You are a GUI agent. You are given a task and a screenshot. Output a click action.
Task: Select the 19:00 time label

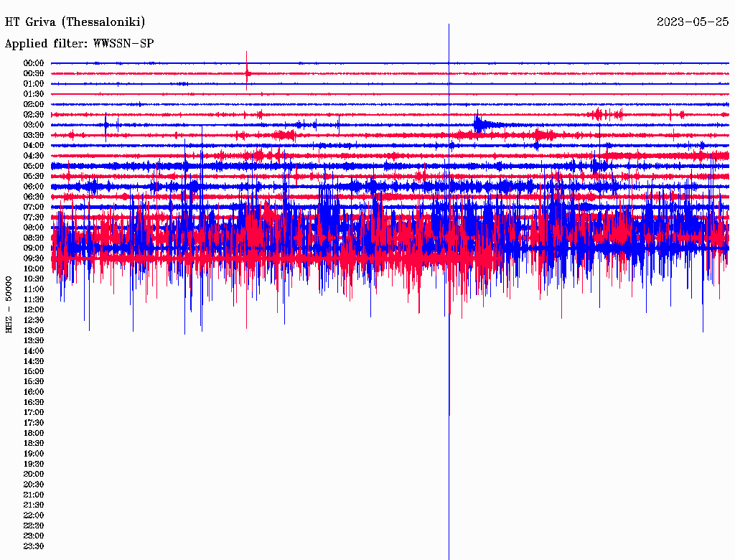34,454
